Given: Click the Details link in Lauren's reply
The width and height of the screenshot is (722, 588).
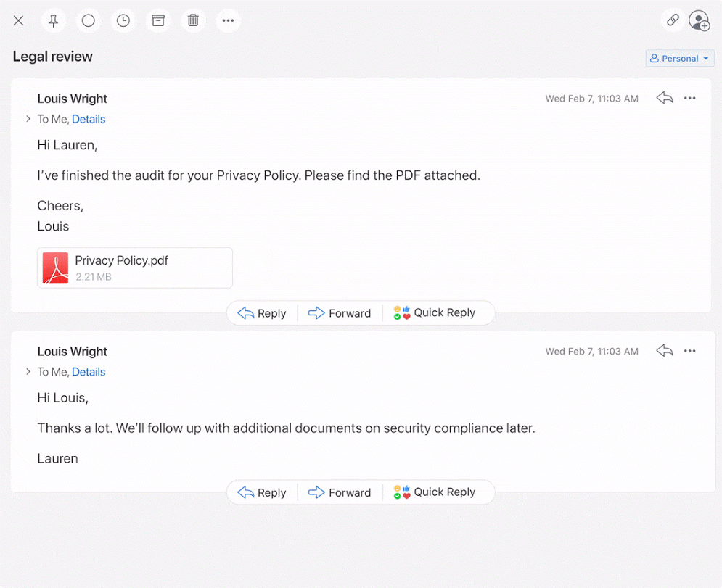Looking at the screenshot, I should (89, 372).
